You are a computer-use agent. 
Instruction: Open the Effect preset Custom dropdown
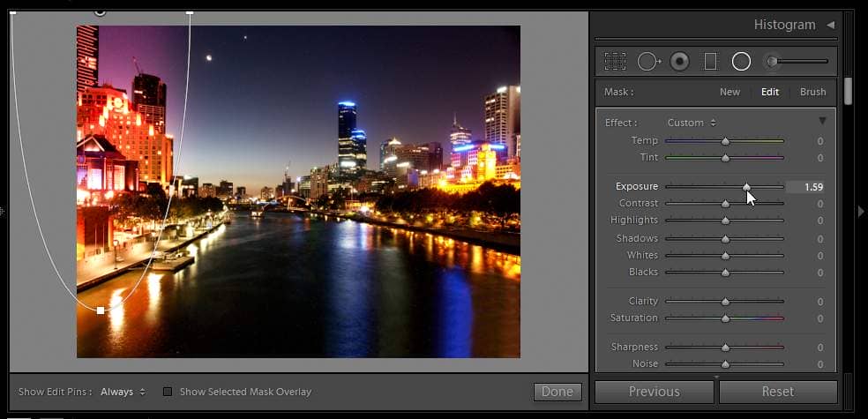(x=692, y=123)
